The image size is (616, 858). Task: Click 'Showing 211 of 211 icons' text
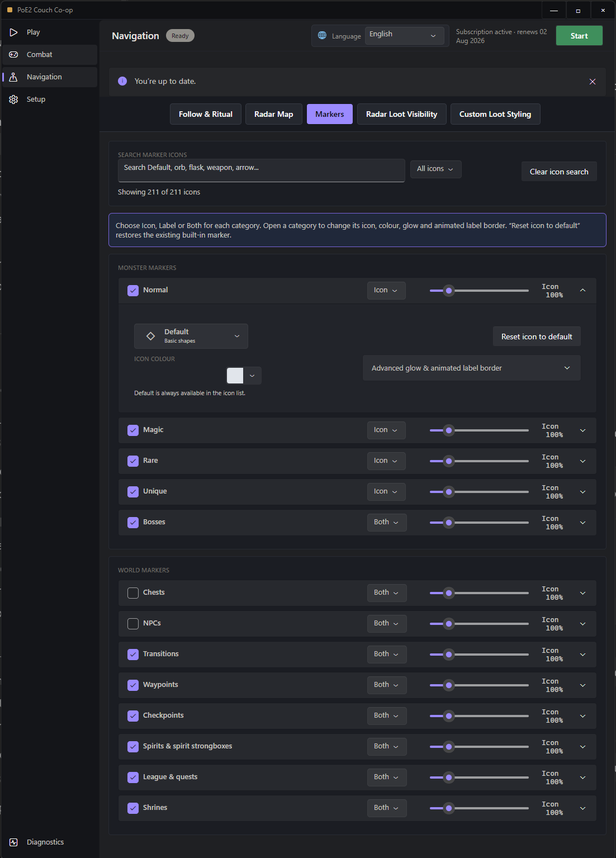point(159,192)
